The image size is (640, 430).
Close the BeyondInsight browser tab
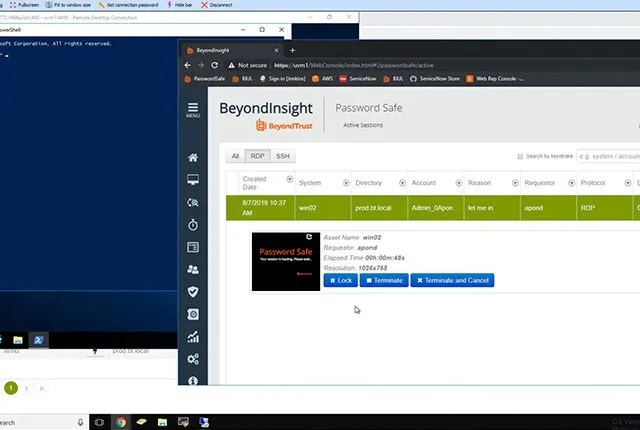276,51
